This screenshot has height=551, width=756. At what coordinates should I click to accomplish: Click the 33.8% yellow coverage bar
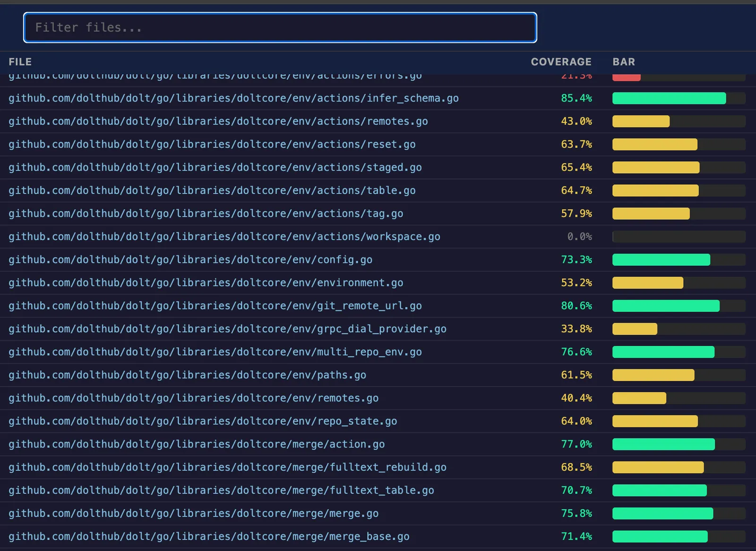click(635, 329)
